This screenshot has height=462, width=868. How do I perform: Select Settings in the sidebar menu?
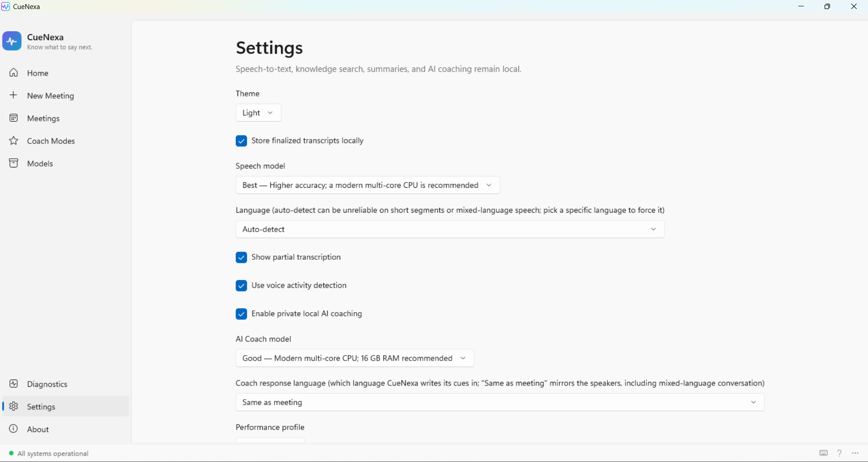point(66,406)
